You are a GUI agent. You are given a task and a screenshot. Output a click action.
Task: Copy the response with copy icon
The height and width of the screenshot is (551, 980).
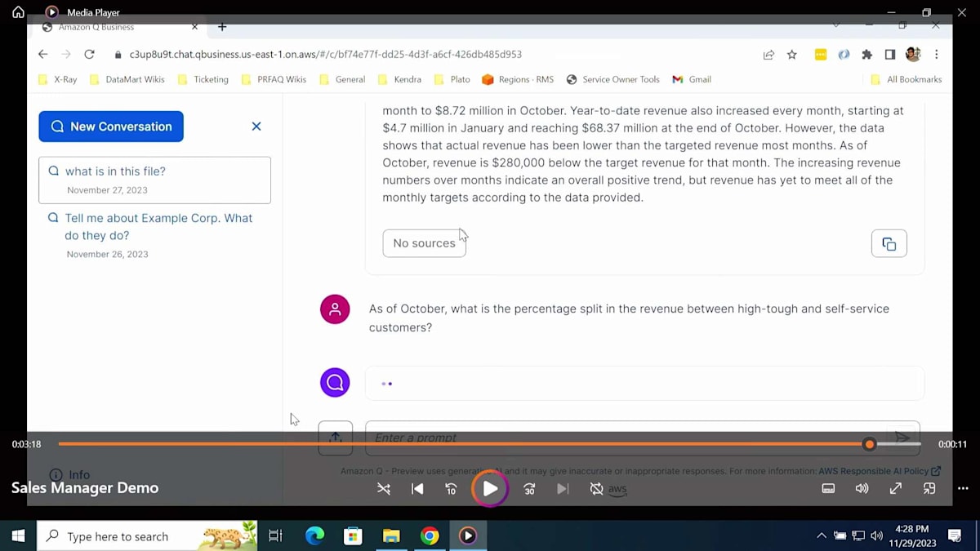tap(889, 243)
